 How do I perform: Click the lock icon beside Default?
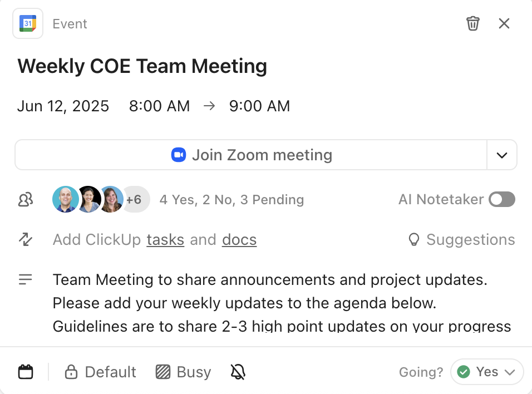click(72, 371)
